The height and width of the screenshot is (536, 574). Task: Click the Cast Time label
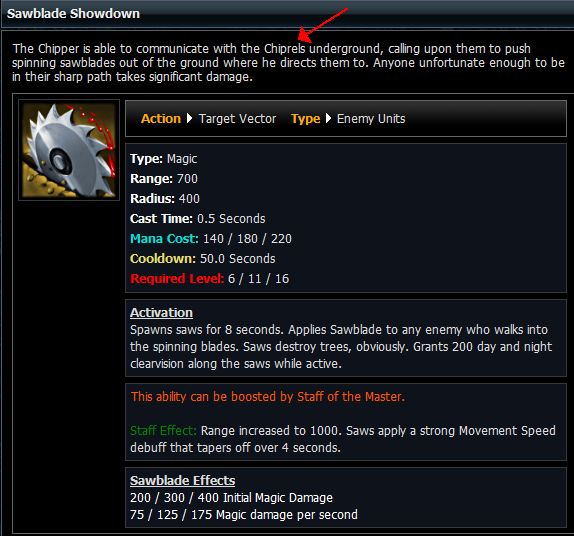[161, 219]
